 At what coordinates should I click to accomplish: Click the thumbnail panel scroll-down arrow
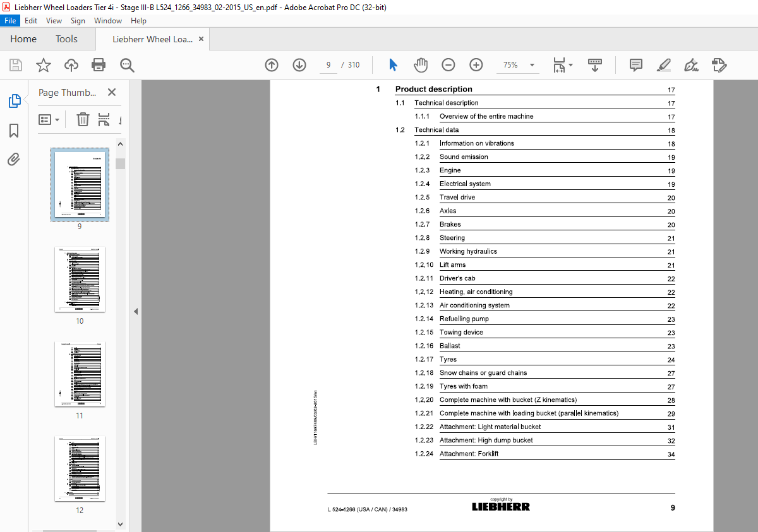click(120, 524)
